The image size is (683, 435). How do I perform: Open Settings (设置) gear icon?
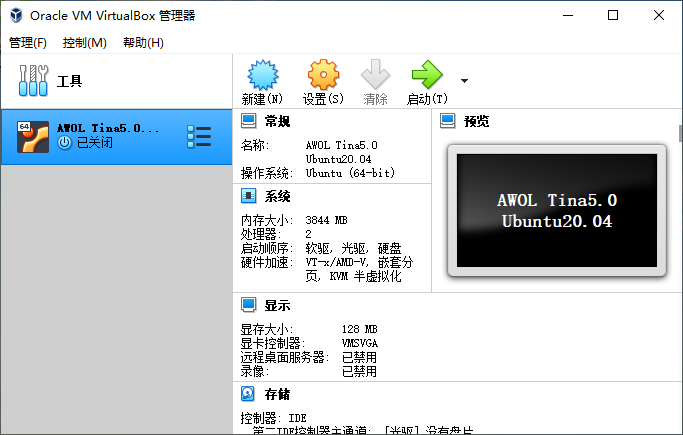[323, 76]
